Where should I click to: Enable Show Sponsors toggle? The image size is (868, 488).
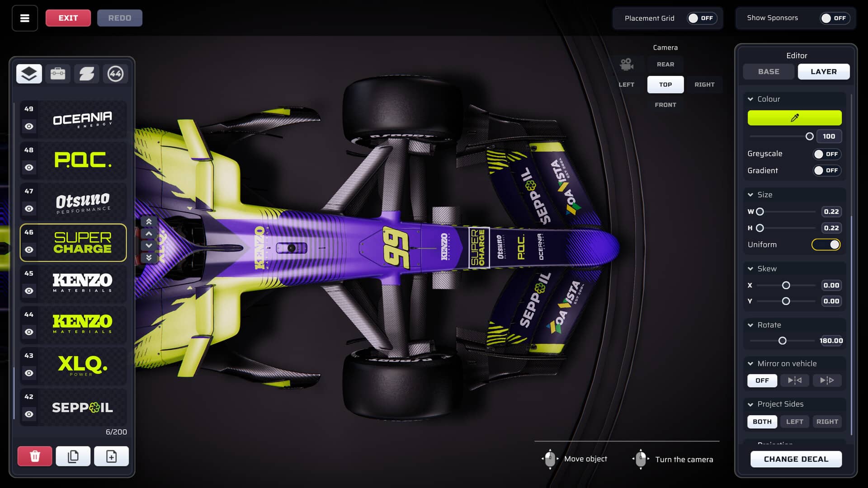click(835, 18)
